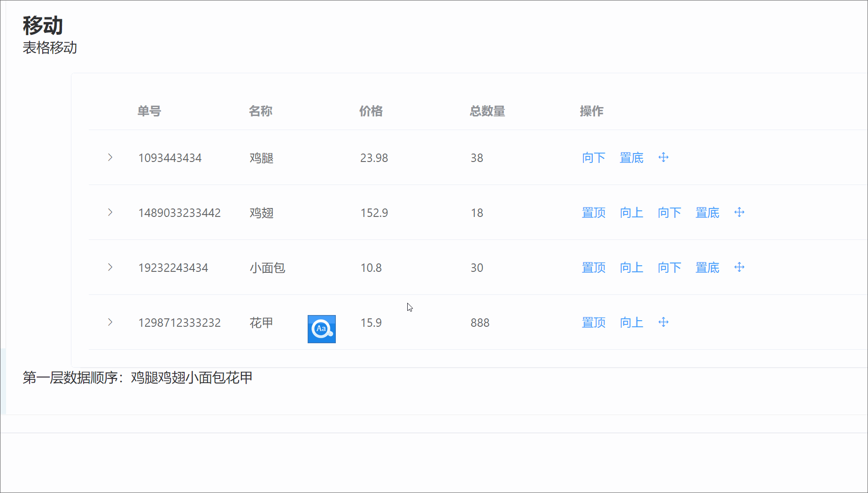Viewport: 868px width, 493px height.
Task: Expand the 鸡翅 row details
Action: 110,212
